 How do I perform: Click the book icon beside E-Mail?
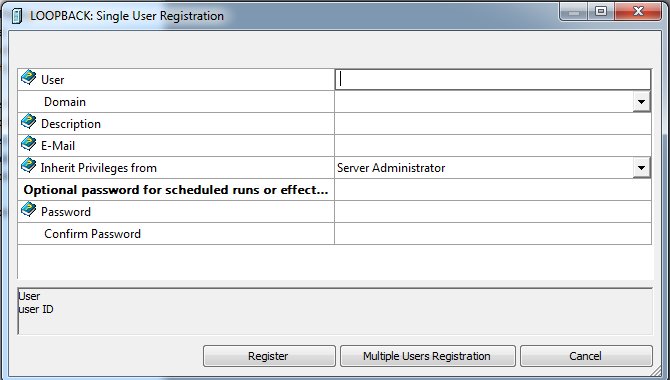pyautogui.click(x=28, y=144)
